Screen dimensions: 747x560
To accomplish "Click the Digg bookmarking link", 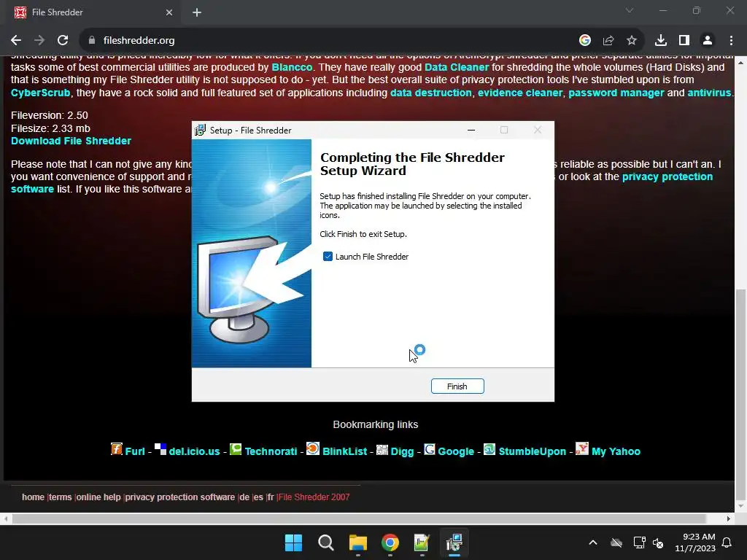I will click(402, 451).
